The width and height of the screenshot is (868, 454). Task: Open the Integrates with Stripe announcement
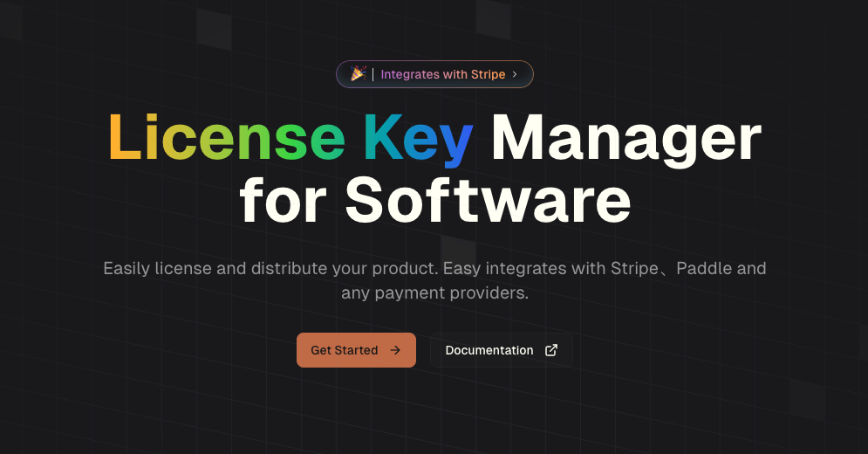442,74
